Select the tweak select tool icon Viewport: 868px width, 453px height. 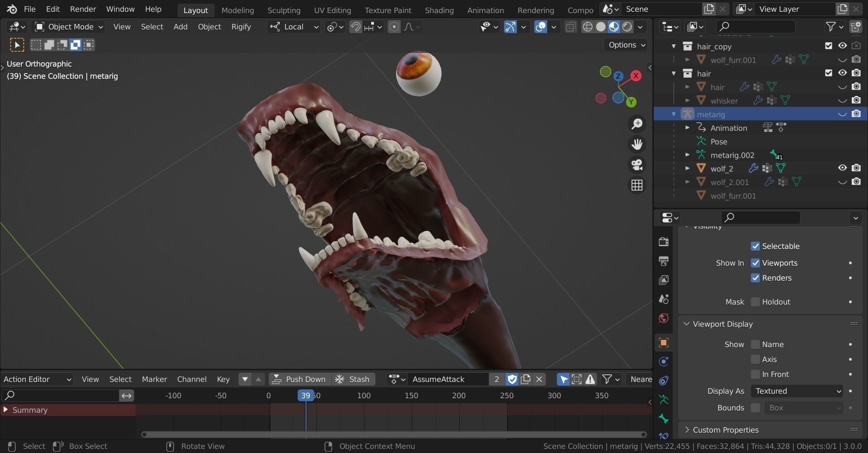[x=17, y=45]
